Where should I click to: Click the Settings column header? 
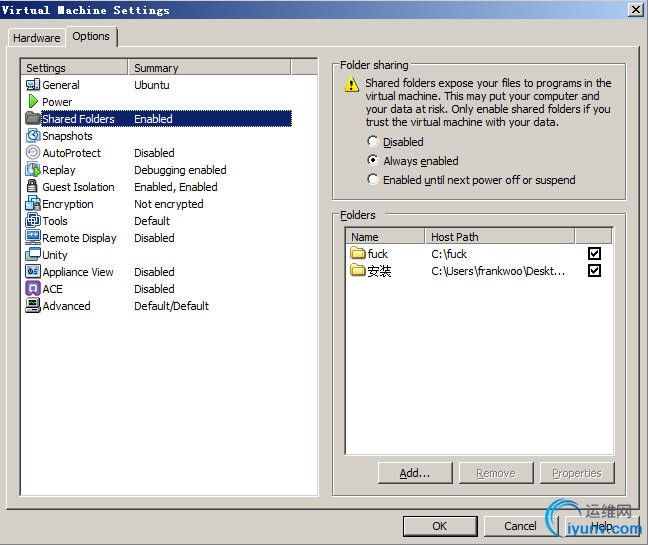pyautogui.click(x=74, y=67)
